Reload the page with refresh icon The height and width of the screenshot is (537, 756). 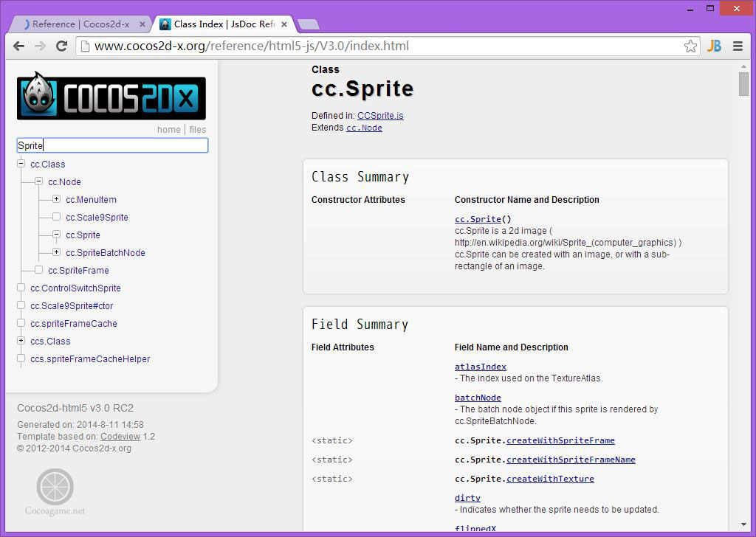pos(62,46)
